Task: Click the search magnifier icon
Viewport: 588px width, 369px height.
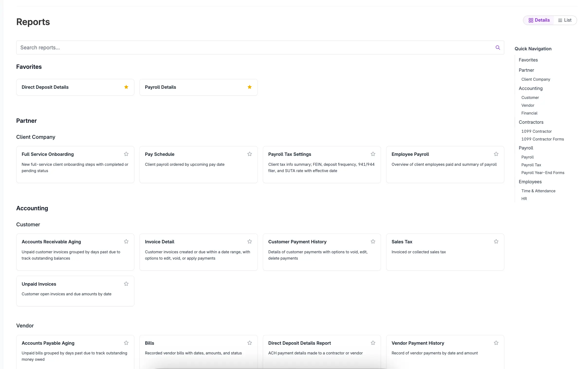Action: coord(498,47)
